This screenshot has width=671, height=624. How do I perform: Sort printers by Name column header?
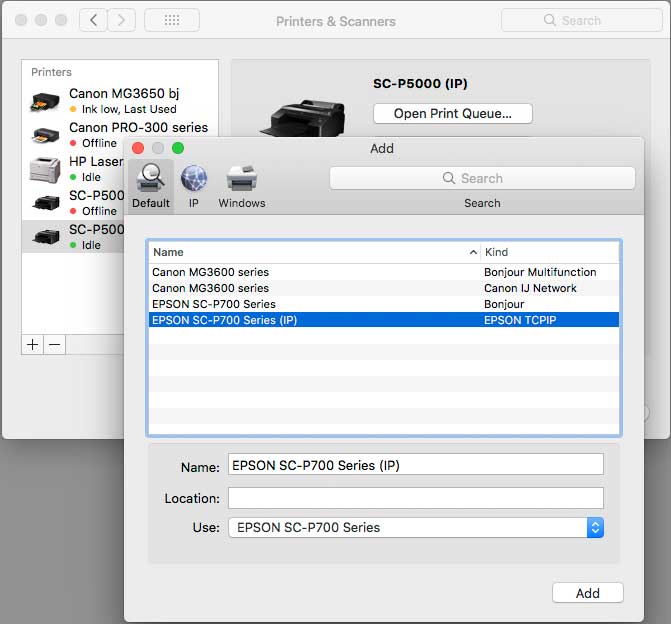(x=315, y=252)
